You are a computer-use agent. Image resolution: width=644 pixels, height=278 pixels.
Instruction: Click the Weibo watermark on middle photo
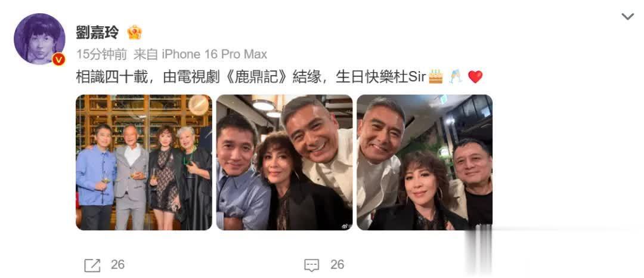pos(343,224)
